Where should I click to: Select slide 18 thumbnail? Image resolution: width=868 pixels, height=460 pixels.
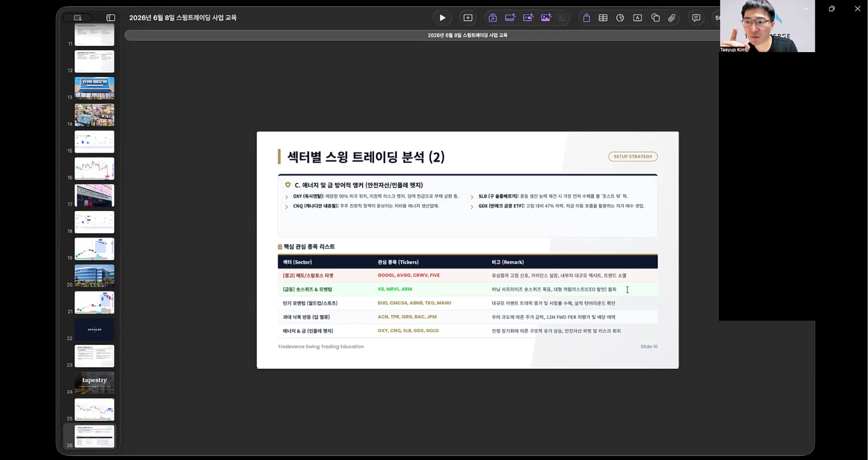click(x=94, y=222)
